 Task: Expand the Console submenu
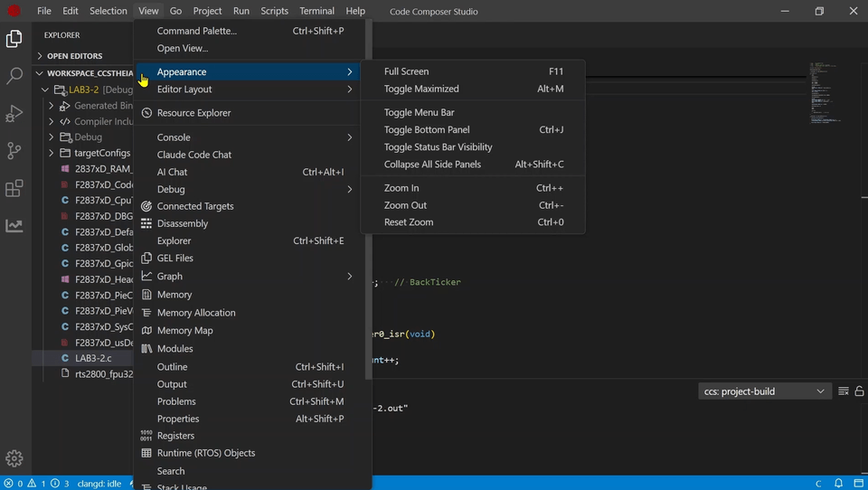click(249, 137)
